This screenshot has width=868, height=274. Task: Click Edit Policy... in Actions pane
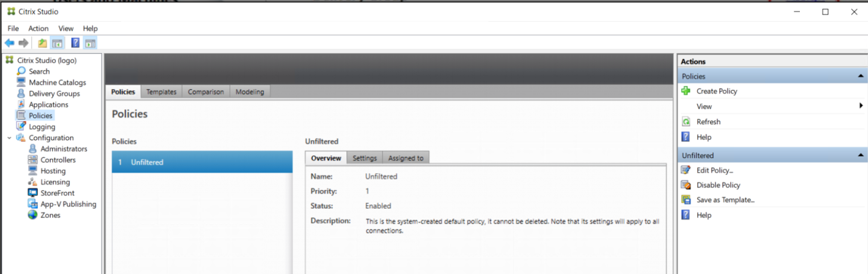coord(714,170)
